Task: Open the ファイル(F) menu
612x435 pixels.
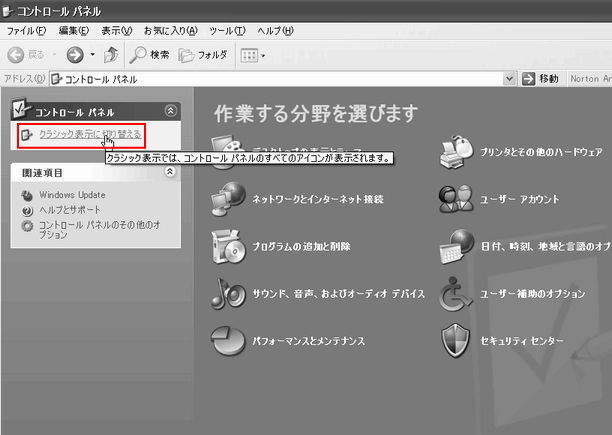Action: (x=27, y=31)
